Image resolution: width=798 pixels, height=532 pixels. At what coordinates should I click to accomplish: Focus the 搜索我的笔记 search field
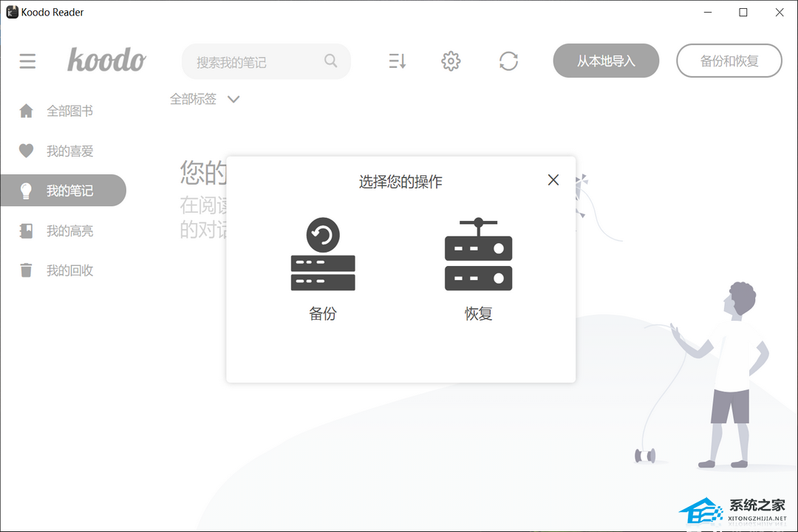[266, 61]
